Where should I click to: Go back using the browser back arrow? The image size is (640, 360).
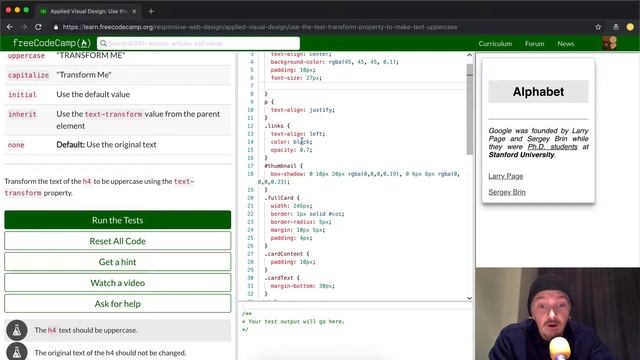point(10,27)
